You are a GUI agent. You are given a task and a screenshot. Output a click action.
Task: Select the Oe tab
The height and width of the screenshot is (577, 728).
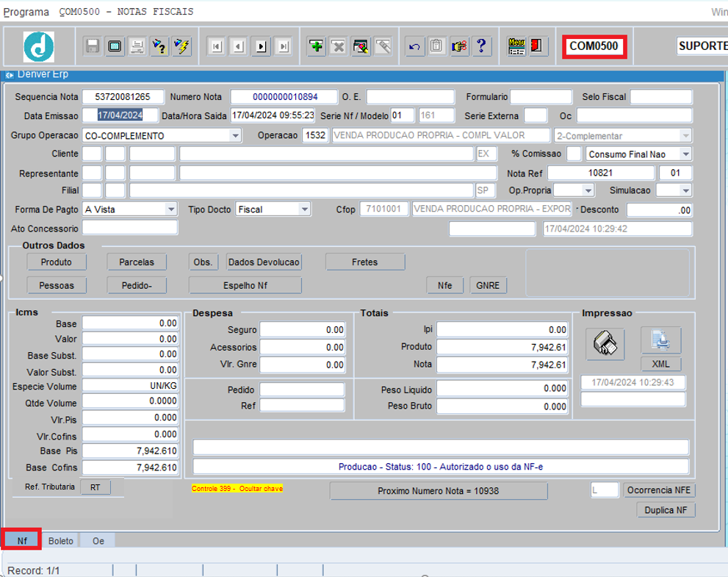(97, 540)
